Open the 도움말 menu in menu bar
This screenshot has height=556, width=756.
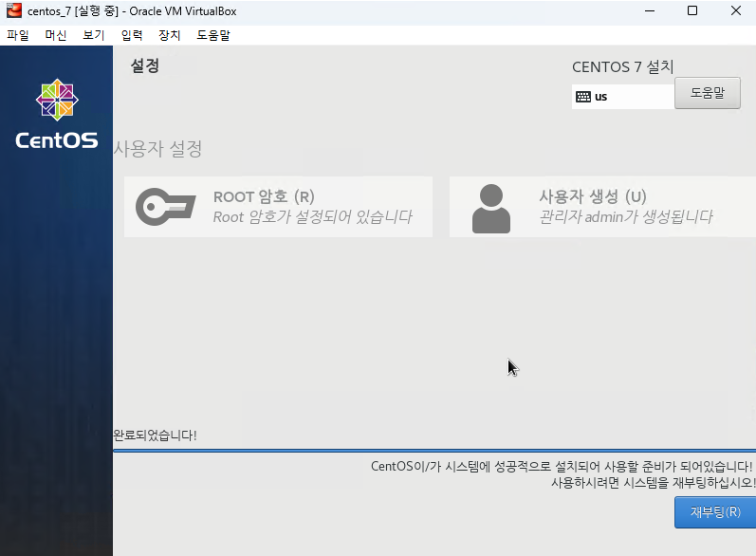213,35
